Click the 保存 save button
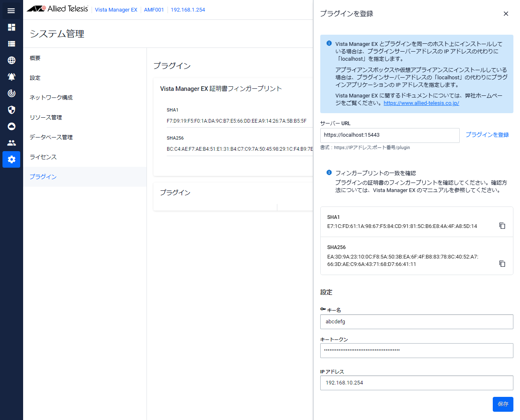Screen dimensions: 520x420 [503, 404]
